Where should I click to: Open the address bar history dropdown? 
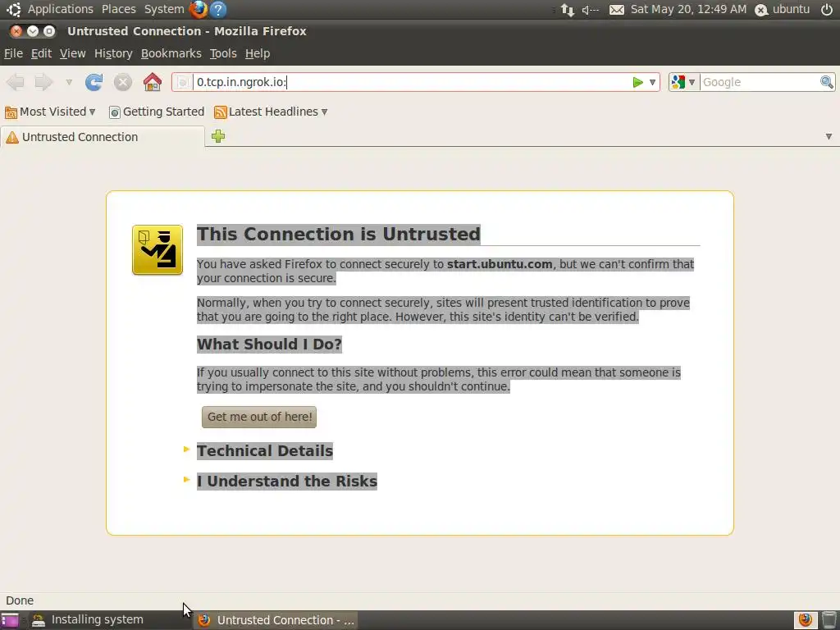click(x=652, y=82)
